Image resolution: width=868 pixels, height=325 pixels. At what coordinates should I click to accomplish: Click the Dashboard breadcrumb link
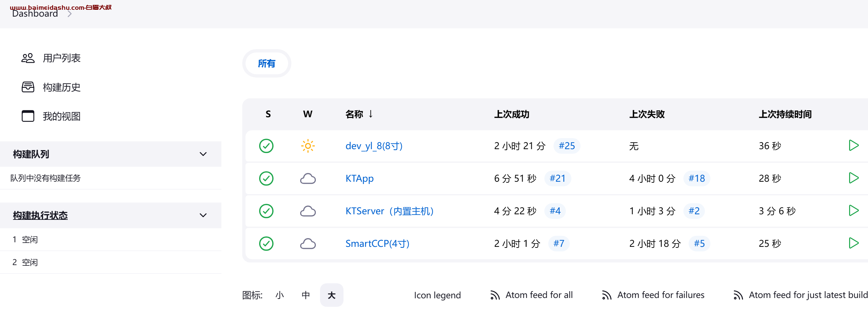[x=35, y=14]
